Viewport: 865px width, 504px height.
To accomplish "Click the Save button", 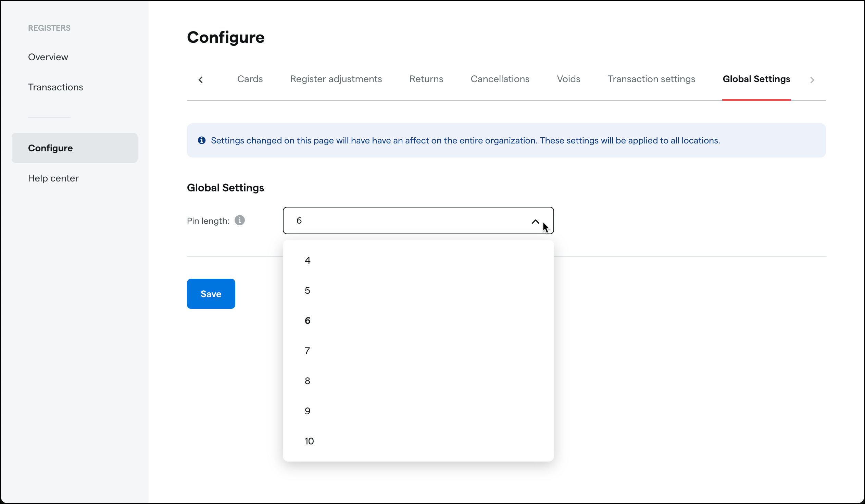I will coord(211,294).
